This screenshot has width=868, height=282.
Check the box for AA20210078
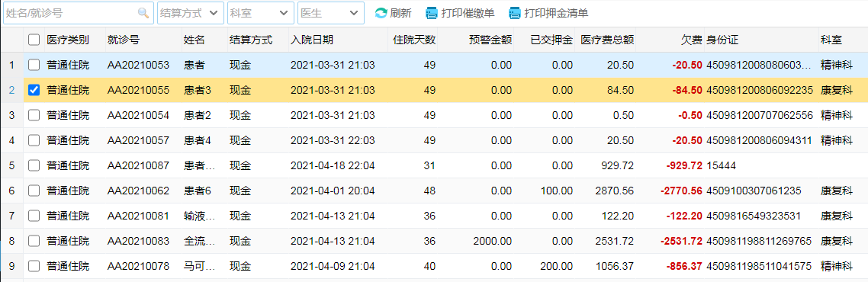tap(34, 266)
